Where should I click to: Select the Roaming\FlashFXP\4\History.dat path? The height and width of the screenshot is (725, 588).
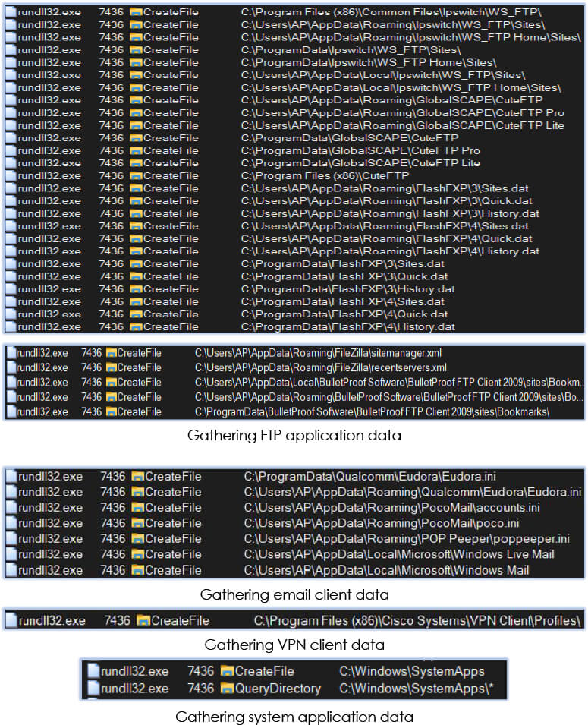390,251
